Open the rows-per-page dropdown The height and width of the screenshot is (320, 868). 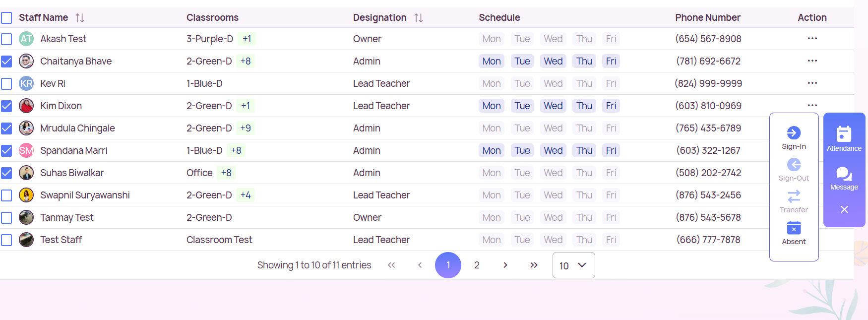(x=573, y=265)
